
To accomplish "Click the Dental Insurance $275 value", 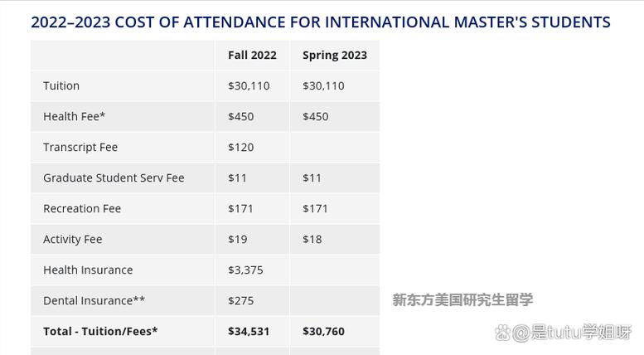I will pyautogui.click(x=240, y=301).
